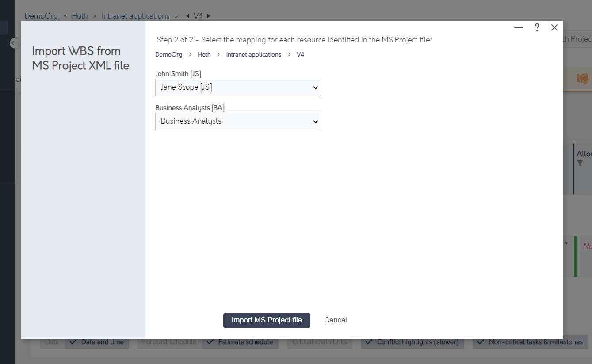Viewport: 592px width, 364px height.
Task: Click the right arrow after V4 in breadcrumb
Action: tap(208, 16)
